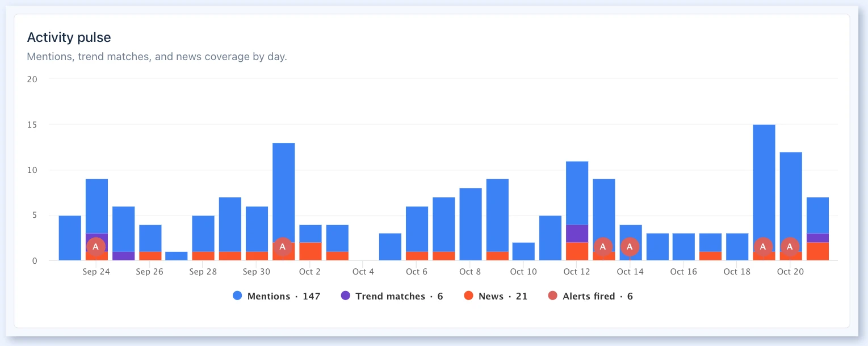Click the purple segment of the last bar
The image size is (868, 346).
817,238
